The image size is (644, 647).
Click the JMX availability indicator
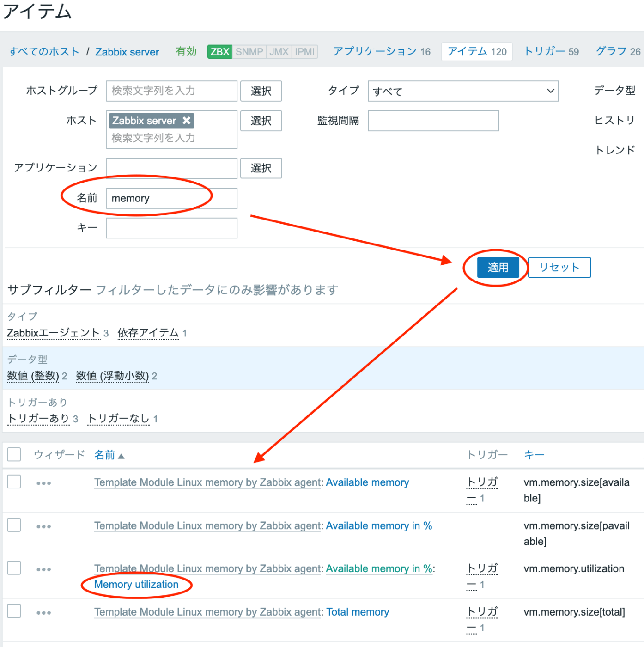279,52
